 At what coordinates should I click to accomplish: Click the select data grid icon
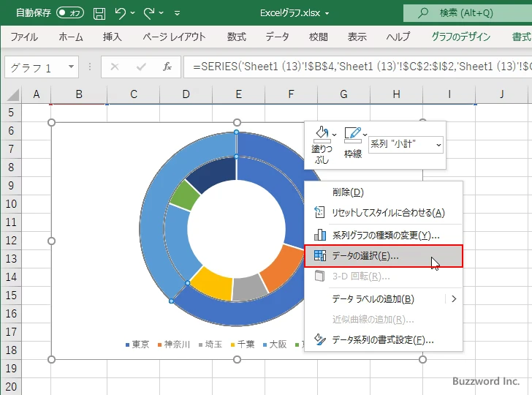pos(320,255)
